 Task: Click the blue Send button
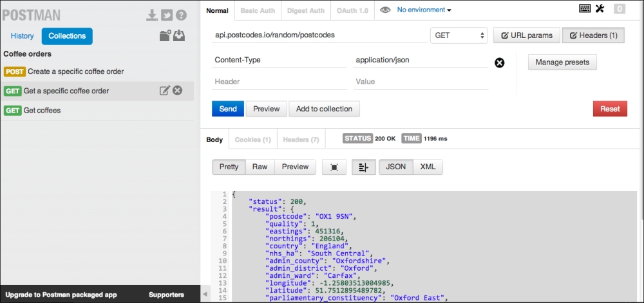click(228, 109)
